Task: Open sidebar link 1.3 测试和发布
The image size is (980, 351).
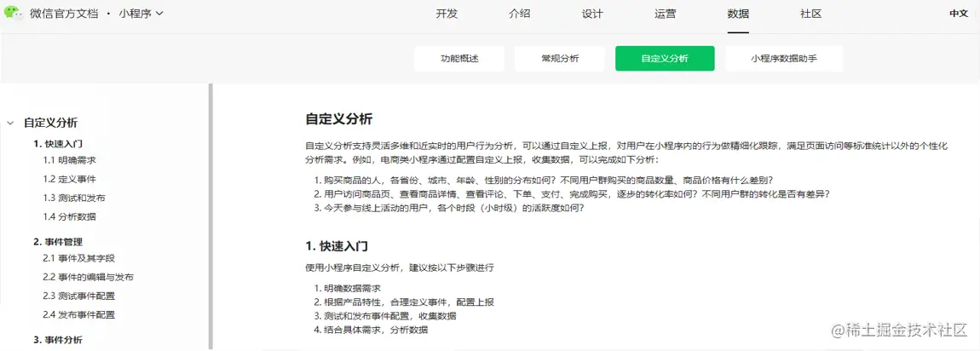Action: pos(74,198)
